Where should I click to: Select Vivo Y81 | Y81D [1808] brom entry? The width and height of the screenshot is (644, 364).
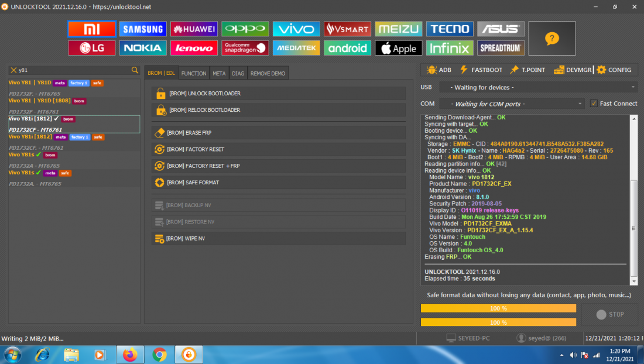74,106
